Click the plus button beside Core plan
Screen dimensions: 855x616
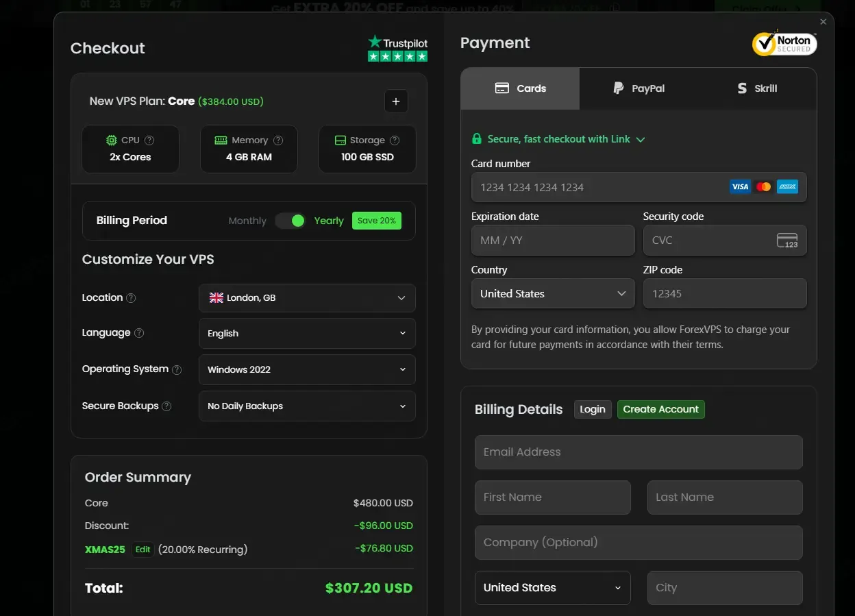click(x=396, y=101)
